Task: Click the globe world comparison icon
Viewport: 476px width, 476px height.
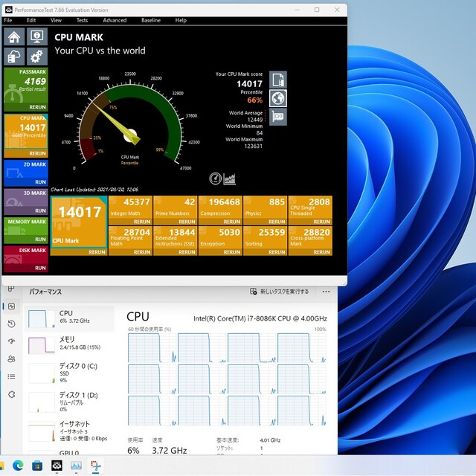Action: [278, 98]
